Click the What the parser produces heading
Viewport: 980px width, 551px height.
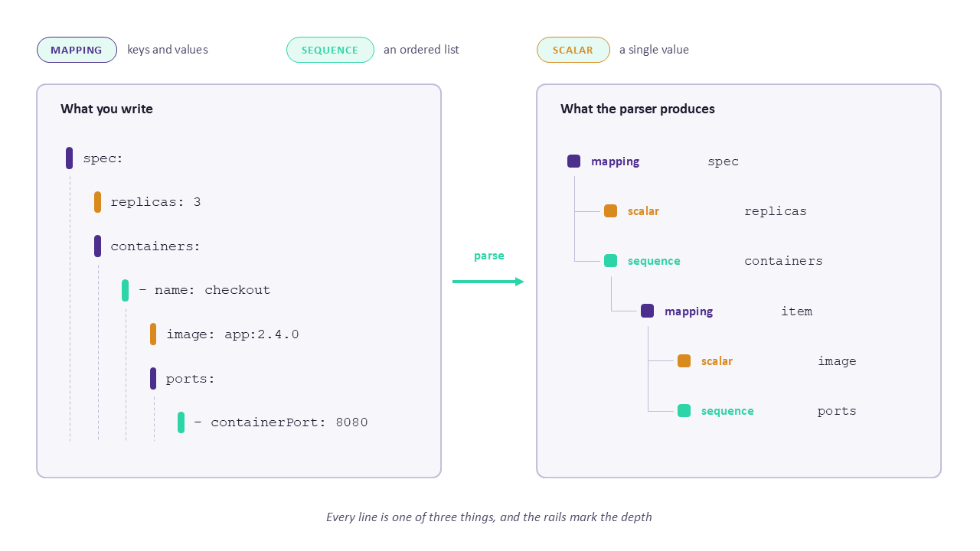pyautogui.click(x=638, y=109)
